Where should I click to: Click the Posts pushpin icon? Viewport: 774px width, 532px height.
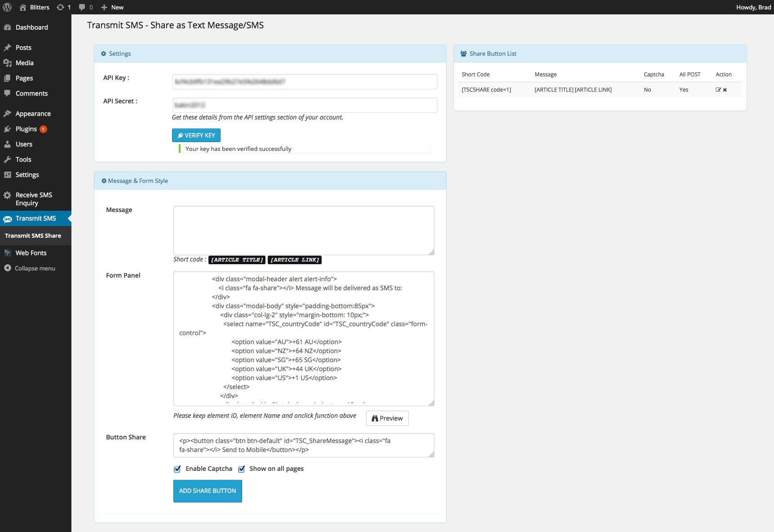click(7, 48)
